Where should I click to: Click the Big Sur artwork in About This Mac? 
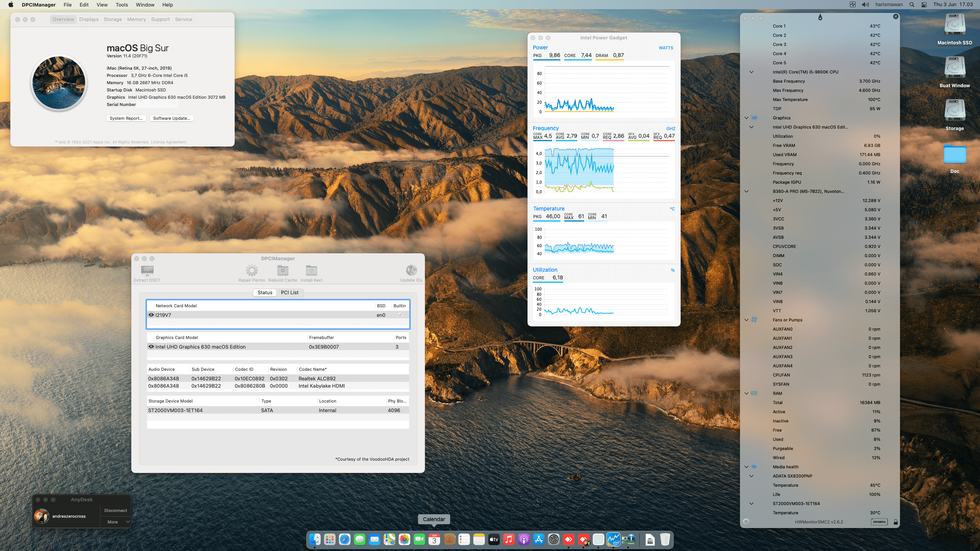(x=59, y=83)
